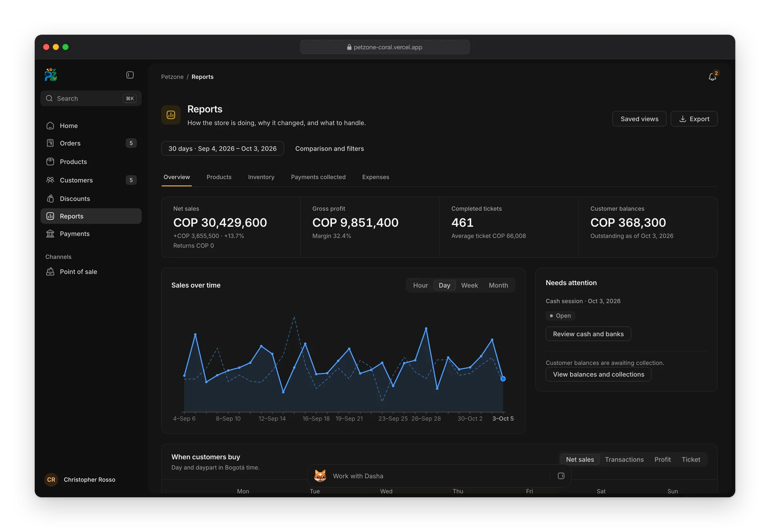Click Review cash and banks

588,334
